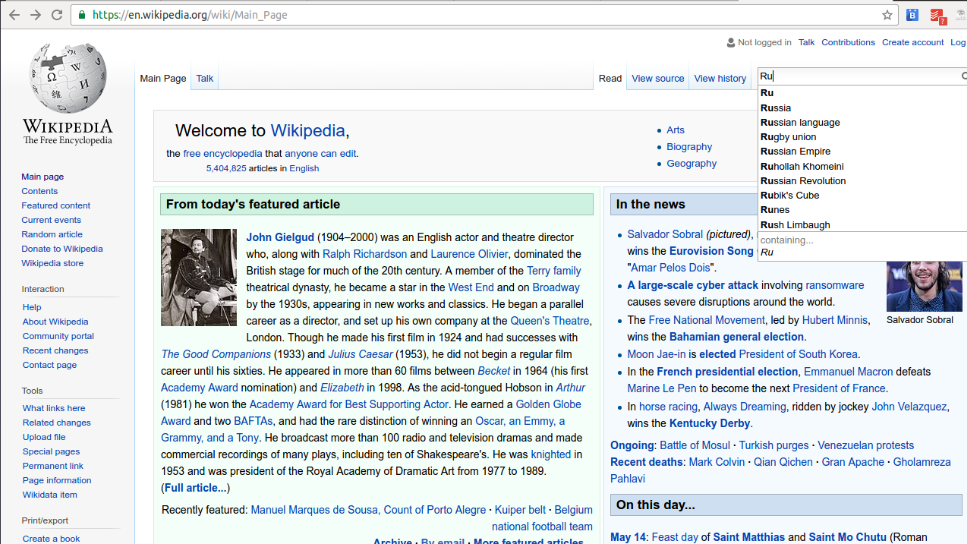Image resolution: width=967 pixels, height=544 pixels.
Task: Open the Upload file link
Action: [x=44, y=437]
